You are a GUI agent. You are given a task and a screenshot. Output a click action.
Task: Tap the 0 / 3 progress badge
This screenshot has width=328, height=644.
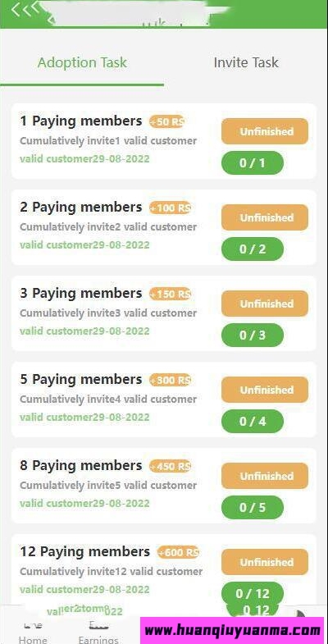[x=253, y=336]
